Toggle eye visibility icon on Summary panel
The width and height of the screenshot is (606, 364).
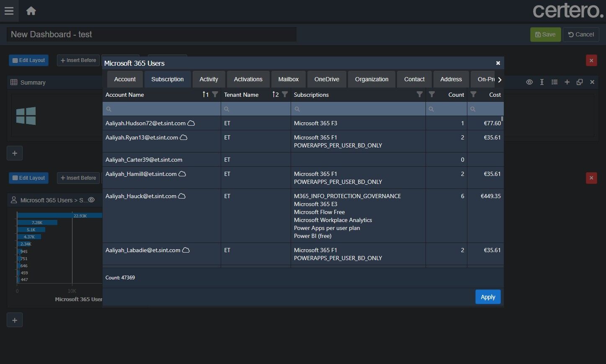coord(529,82)
